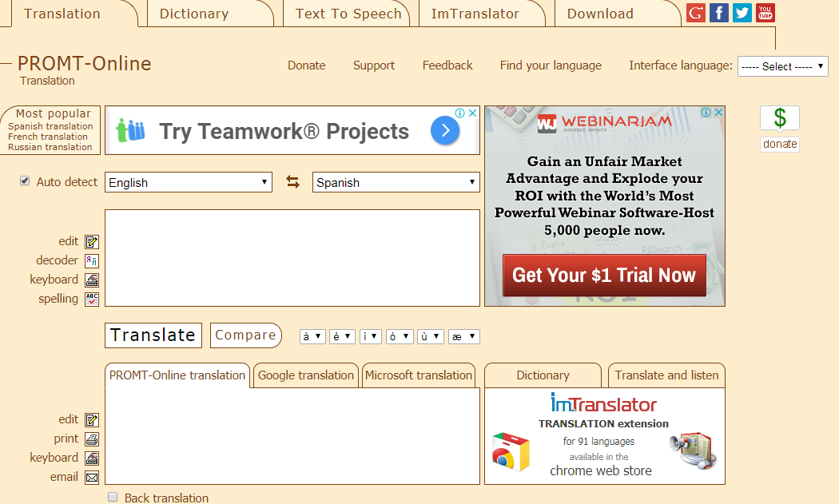
Task: Click the source text input area
Action: tap(292, 258)
